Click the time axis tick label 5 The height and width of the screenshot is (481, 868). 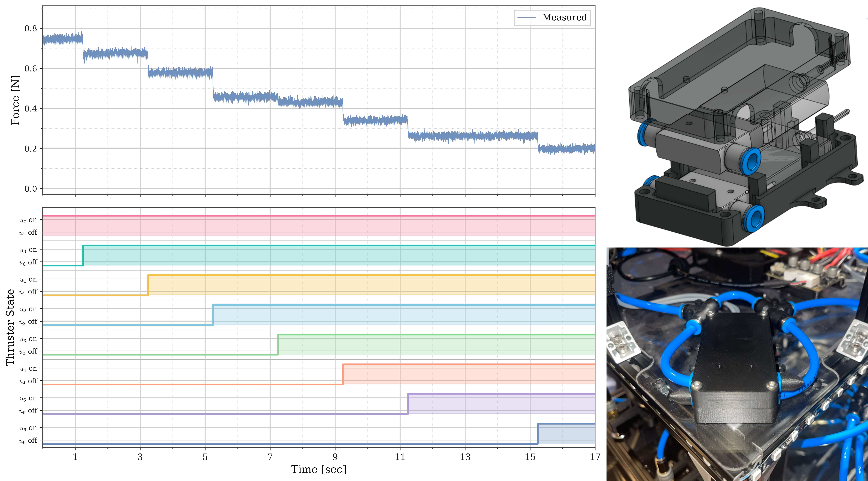pyautogui.click(x=205, y=457)
